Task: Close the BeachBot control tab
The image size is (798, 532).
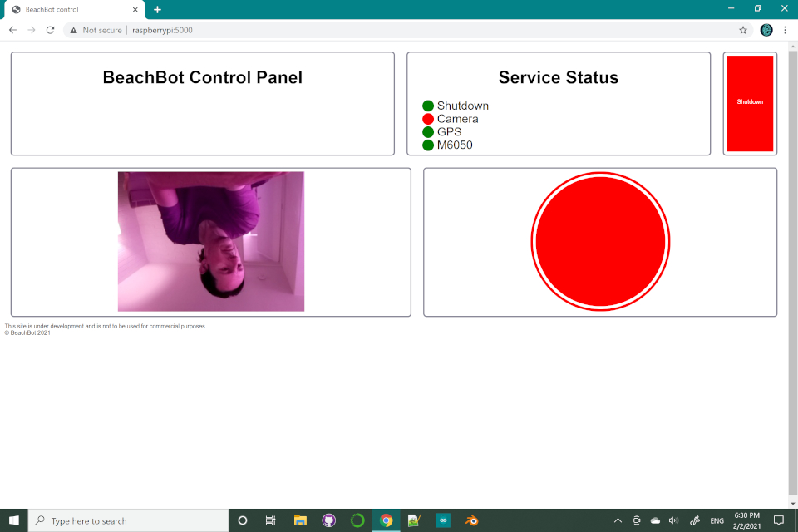Action: [x=135, y=10]
